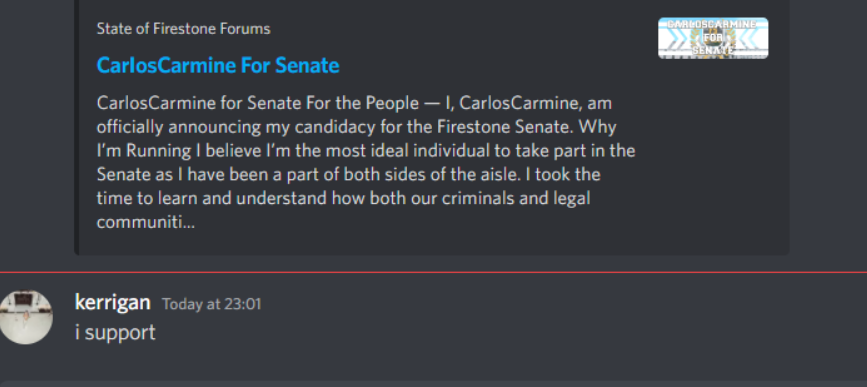Click the embed card's dark left border
This screenshot has height=387, width=867.
(x=76, y=127)
